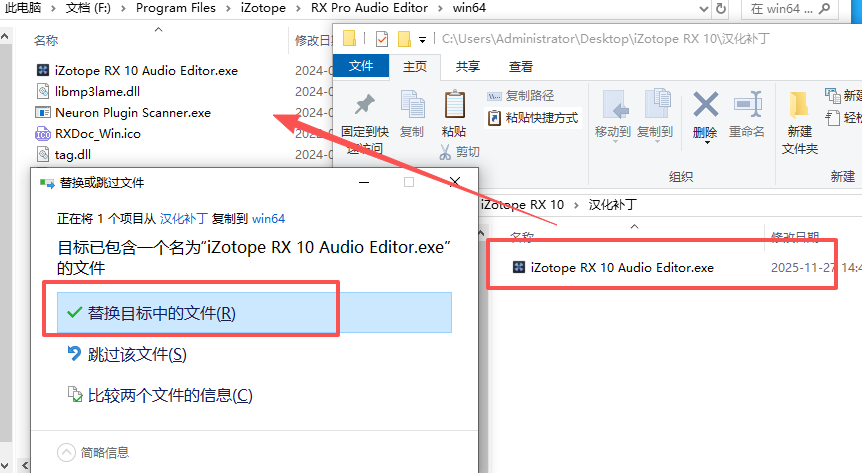Click the horizontal scroll left arrow
This screenshot has height=473, width=862.
coord(25,465)
